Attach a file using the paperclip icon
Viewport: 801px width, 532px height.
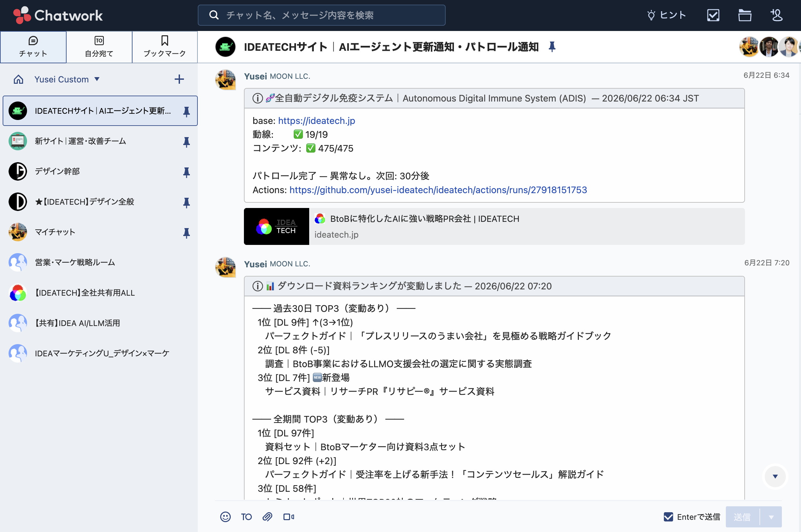coord(267,517)
